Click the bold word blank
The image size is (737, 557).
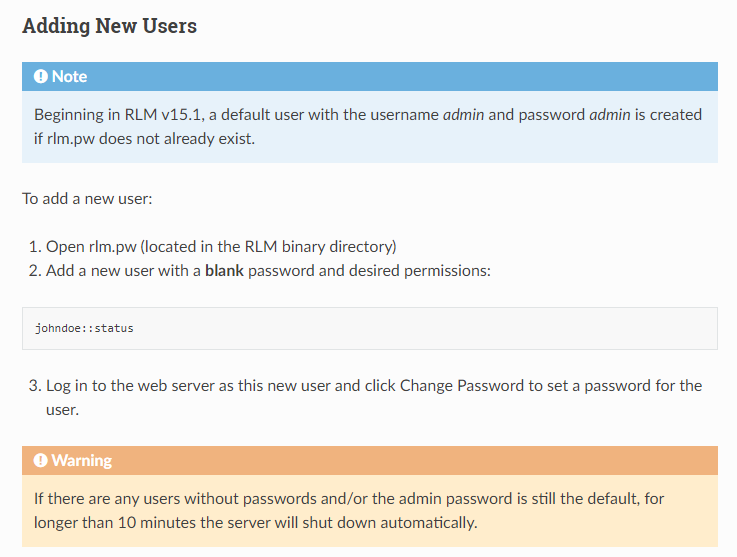pyautogui.click(x=224, y=271)
